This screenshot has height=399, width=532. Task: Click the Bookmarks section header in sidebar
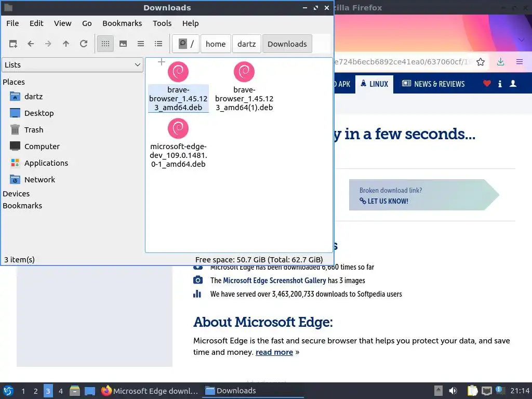click(x=22, y=206)
